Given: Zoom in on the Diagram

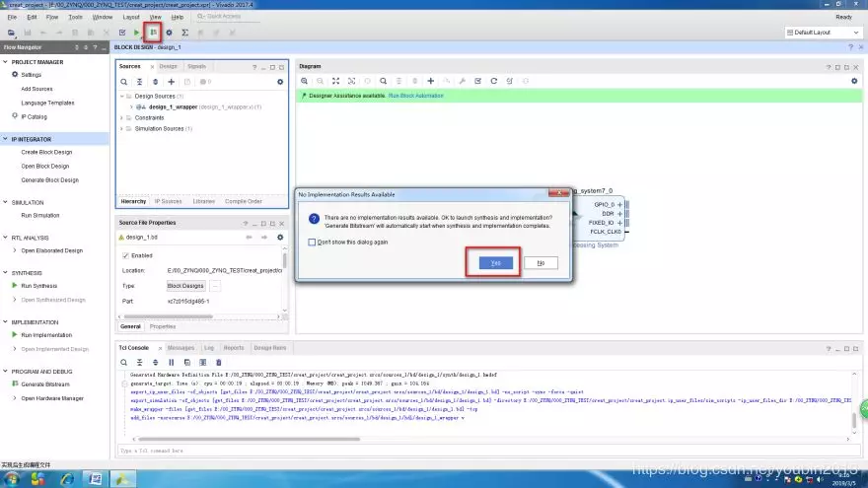Looking at the screenshot, I should coord(305,81).
